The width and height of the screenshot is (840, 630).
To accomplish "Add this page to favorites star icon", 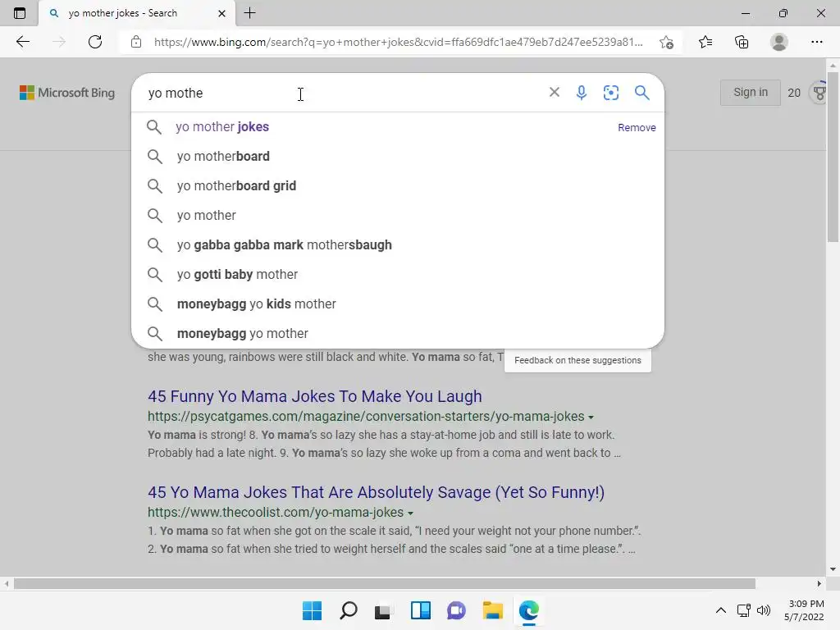I will click(x=666, y=42).
